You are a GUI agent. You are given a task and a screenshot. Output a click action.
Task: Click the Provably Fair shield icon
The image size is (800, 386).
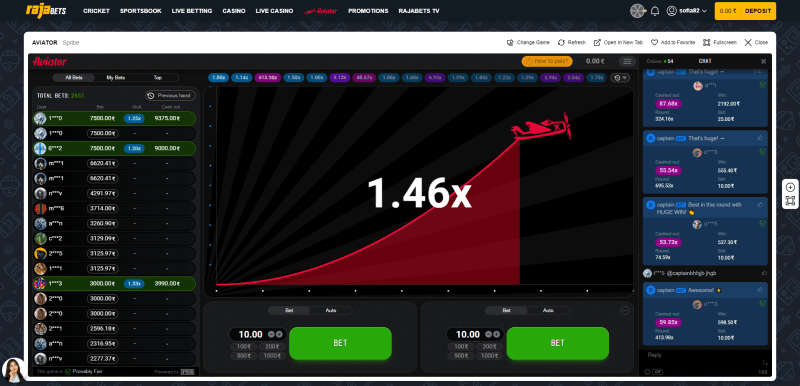(x=68, y=372)
